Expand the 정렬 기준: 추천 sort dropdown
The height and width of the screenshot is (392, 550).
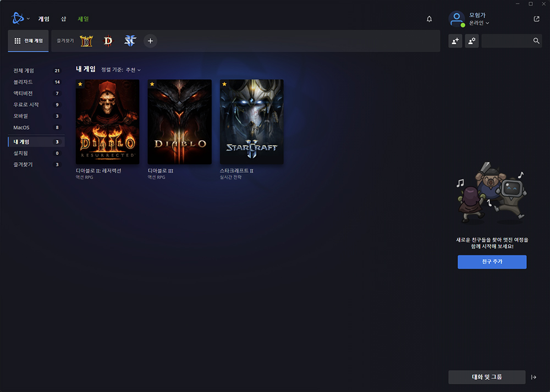(121, 70)
